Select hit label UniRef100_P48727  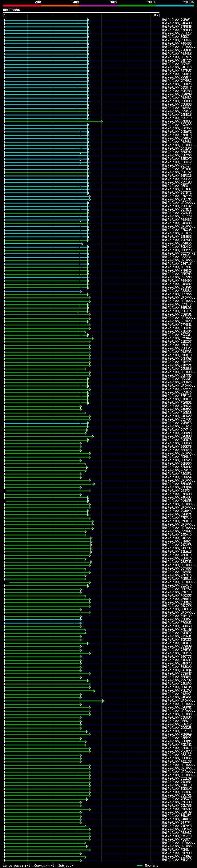tap(177, 539)
